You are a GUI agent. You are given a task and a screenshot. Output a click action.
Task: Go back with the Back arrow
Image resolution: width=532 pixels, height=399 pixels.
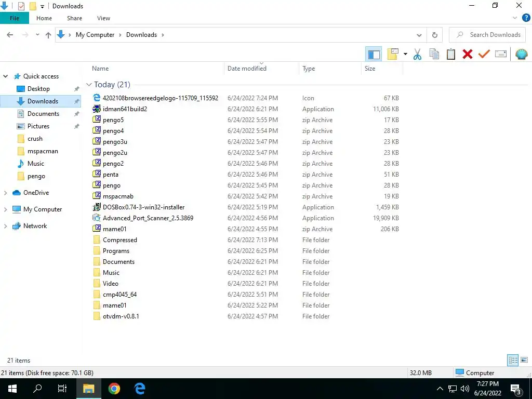10,35
